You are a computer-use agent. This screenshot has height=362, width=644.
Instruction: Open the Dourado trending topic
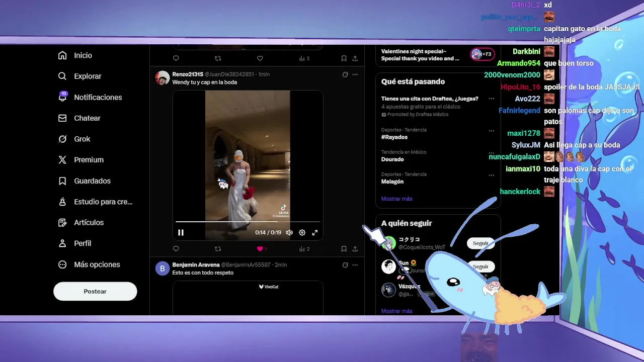coord(392,159)
